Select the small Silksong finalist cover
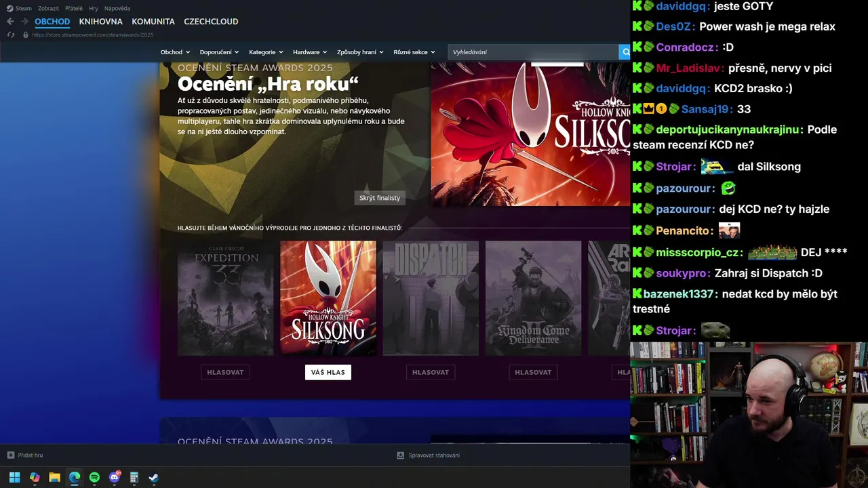The width and height of the screenshot is (868, 488). [x=328, y=298]
